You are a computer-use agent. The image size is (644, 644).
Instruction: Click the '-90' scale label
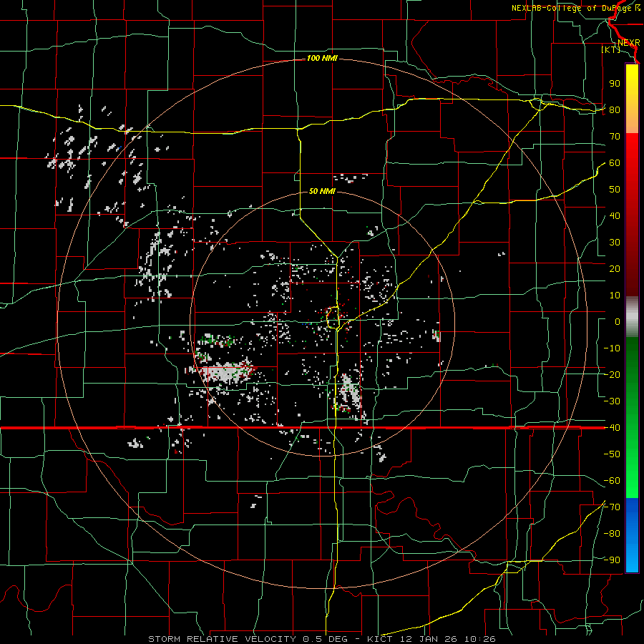point(612,560)
